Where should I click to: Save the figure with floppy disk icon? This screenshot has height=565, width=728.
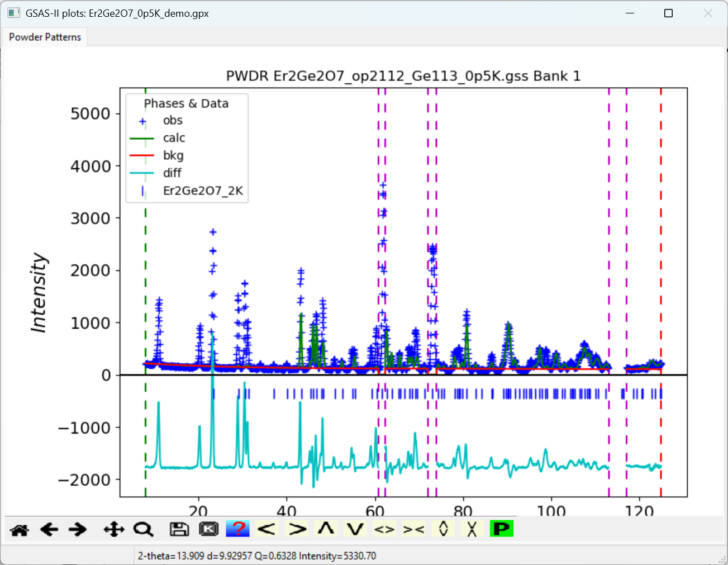(179, 529)
